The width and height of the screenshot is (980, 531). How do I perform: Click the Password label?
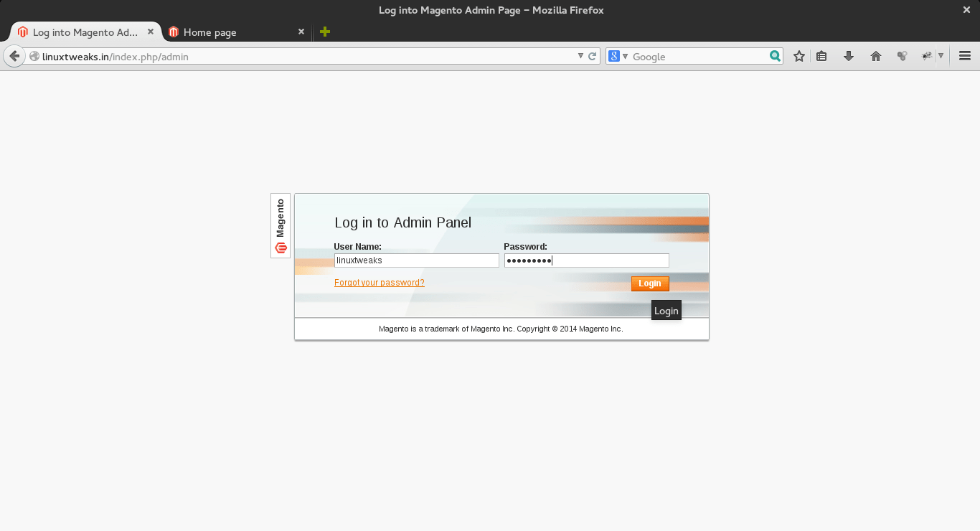click(x=526, y=246)
